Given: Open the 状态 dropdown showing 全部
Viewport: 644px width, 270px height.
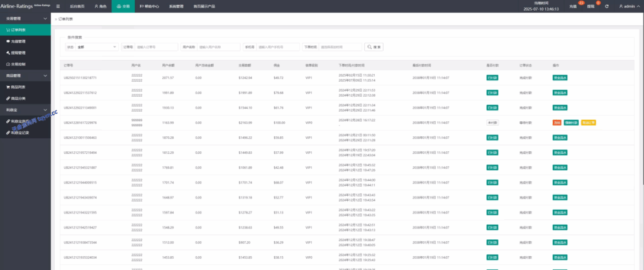Looking at the screenshot, I should tap(97, 47).
